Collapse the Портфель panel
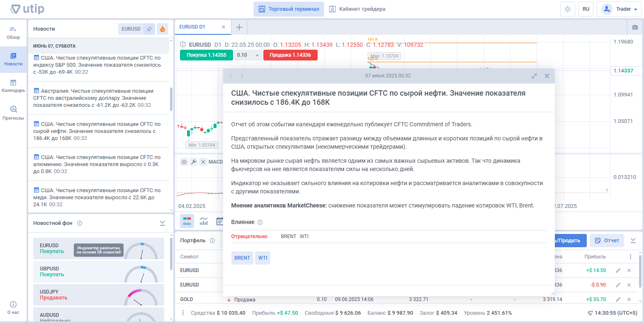This screenshot has height=323, width=644. tap(633, 241)
